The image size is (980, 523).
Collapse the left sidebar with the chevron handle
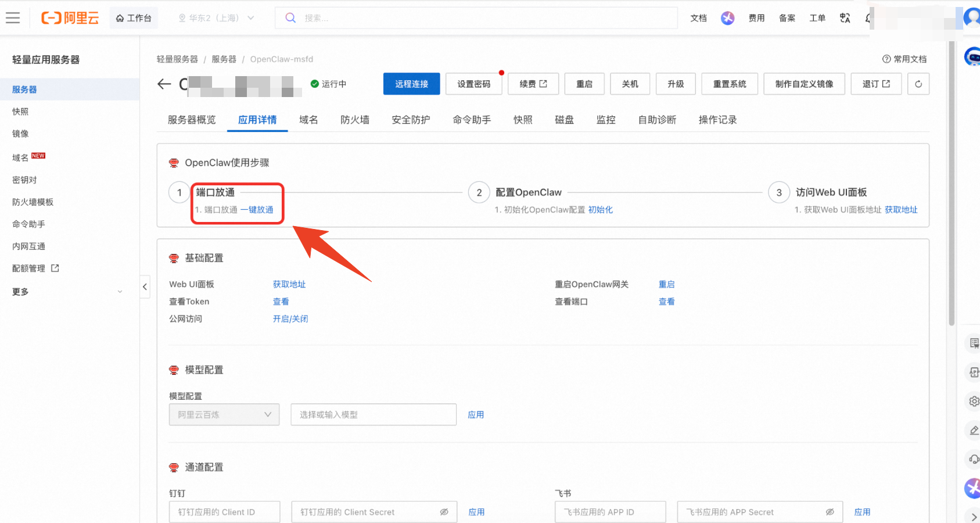click(145, 286)
